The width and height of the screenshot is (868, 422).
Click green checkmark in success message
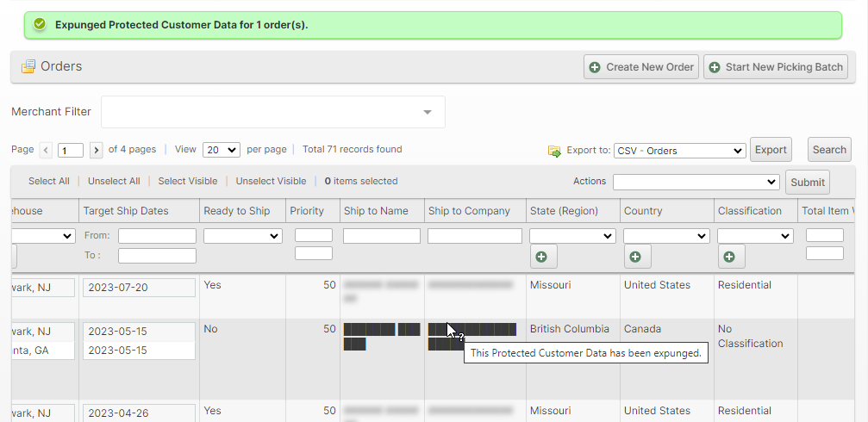pyautogui.click(x=40, y=25)
